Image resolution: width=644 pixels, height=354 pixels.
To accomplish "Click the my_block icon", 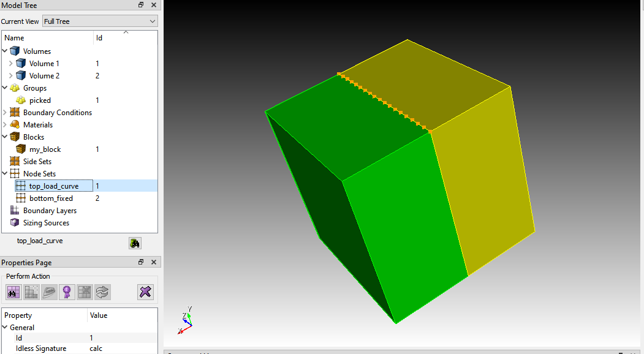I will tap(21, 149).
